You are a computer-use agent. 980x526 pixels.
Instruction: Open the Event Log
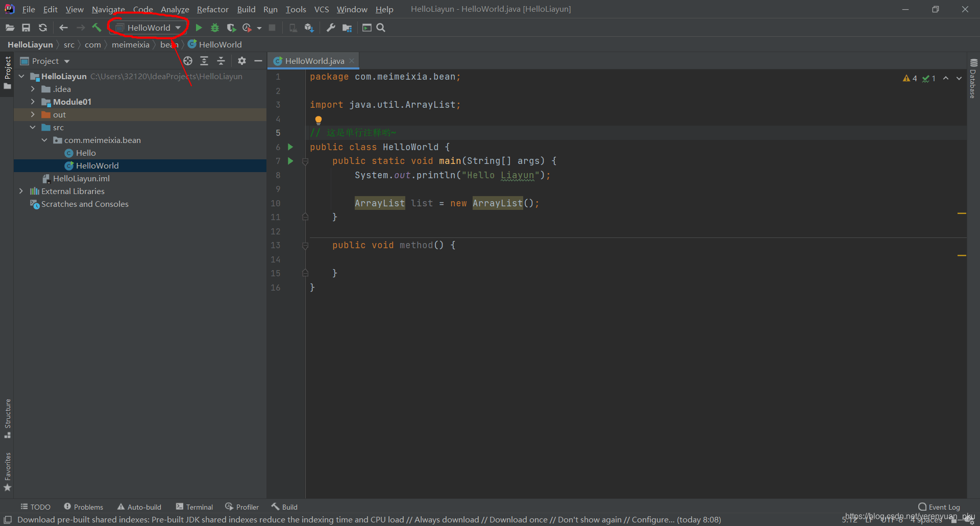pyautogui.click(x=939, y=507)
